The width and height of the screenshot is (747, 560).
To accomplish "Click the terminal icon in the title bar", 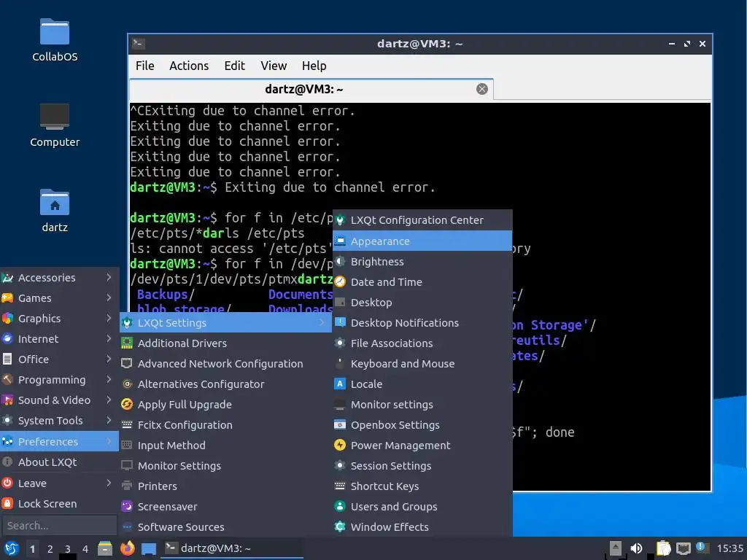I will click(138, 44).
